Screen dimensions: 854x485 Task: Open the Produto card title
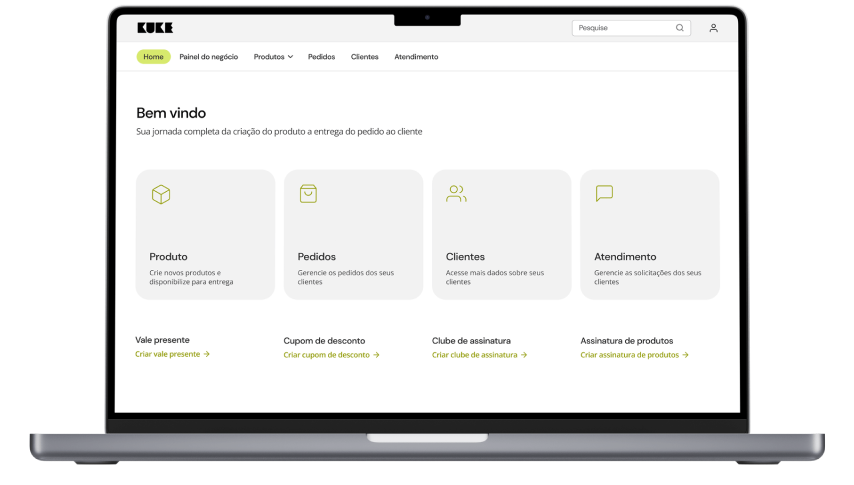tap(168, 257)
